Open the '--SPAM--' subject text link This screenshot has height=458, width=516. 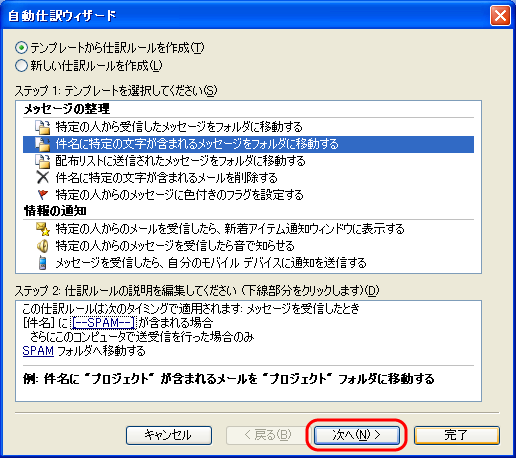103,323
